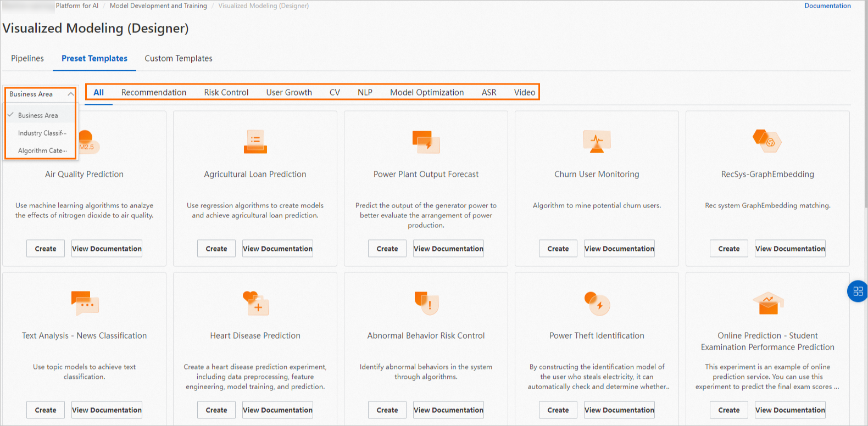The width and height of the screenshot is (868, 426).
Task: View Documentation for RecSys-GraphEmbedding
Action: (x=790, y=249)
